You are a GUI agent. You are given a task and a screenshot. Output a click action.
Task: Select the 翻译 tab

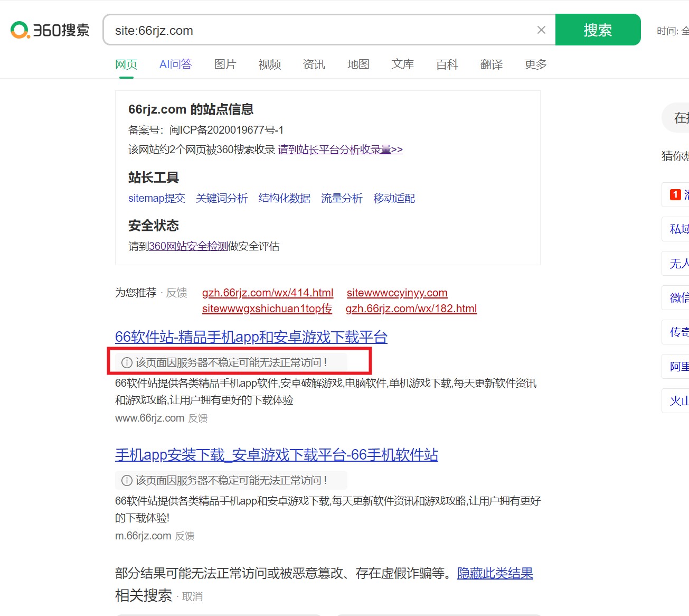[492, 64]
